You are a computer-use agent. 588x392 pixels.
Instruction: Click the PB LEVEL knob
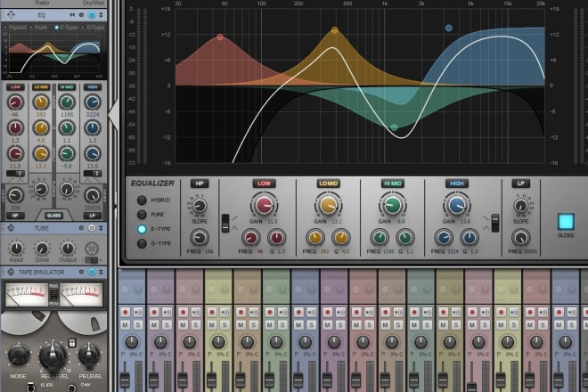pos(89,355)
